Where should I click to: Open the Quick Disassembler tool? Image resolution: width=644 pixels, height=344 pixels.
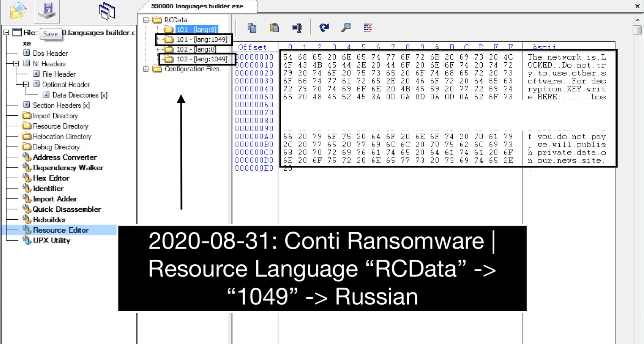67,209
